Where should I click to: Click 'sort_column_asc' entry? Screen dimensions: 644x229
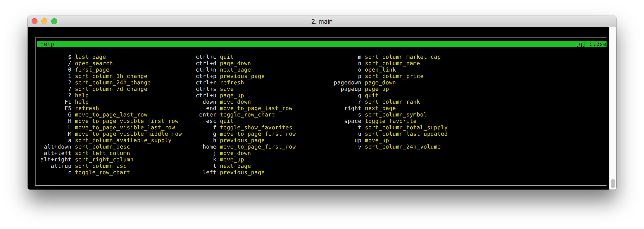pos(101,166)
